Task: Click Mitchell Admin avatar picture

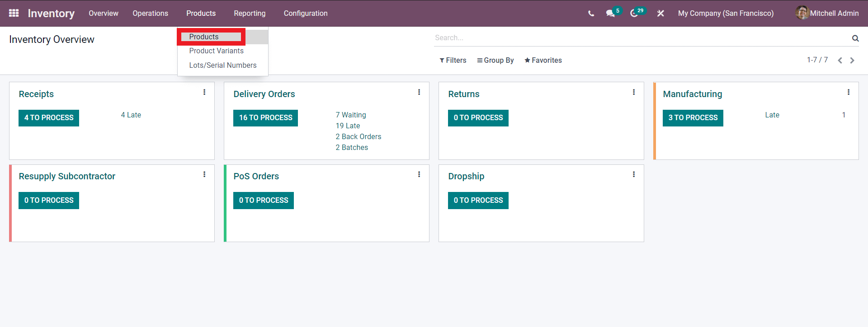Action: point(802,13)
